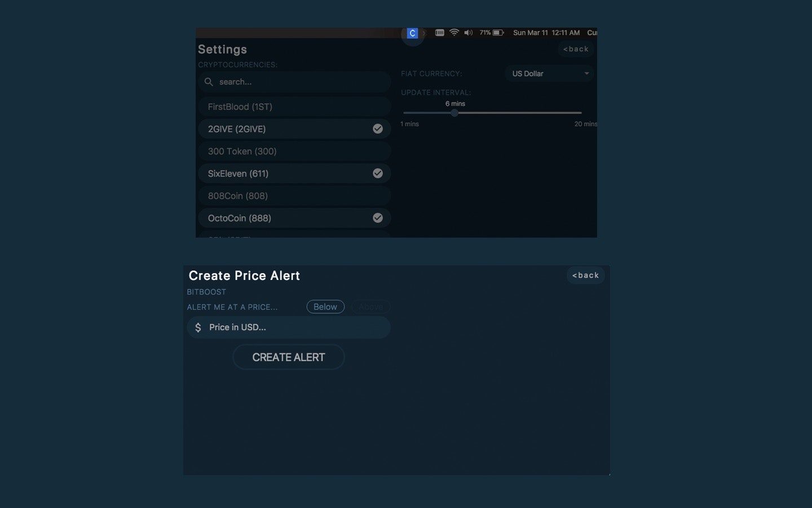Click the magnifier icon in the cryptocurrency search bar

click(x=209, y=82)
